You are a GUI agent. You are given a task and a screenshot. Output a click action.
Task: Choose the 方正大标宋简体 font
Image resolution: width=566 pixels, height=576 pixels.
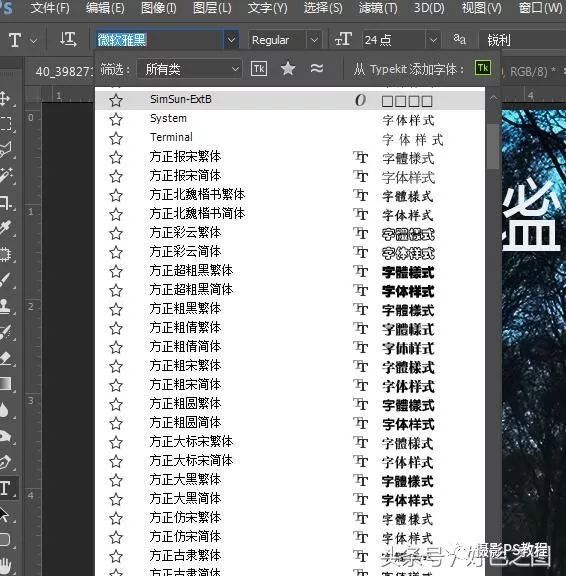290,461
